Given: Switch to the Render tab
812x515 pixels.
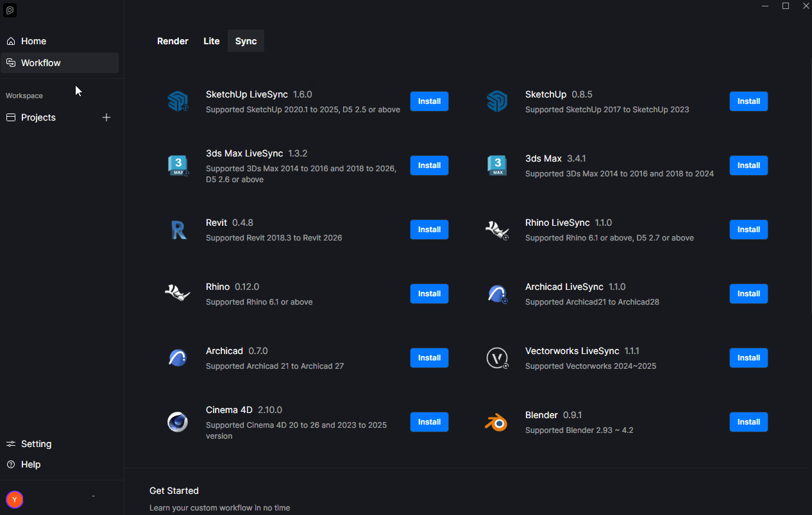Looking at the screenshot, I should (173, 41).
